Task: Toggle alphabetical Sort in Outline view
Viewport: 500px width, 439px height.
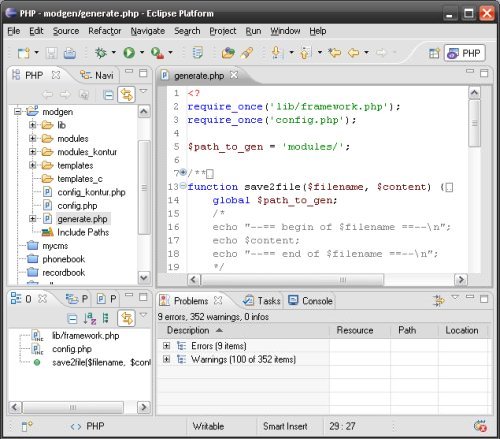Action: point(90,319)
